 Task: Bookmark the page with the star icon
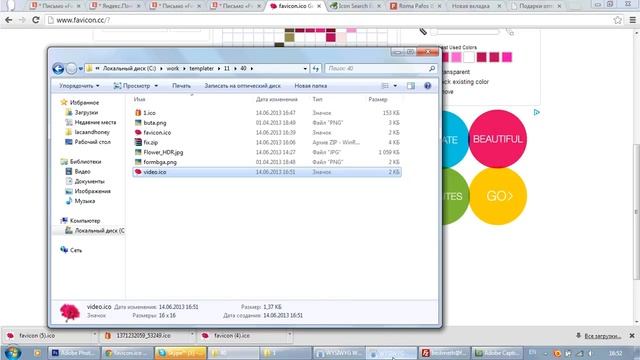point(618,20)
